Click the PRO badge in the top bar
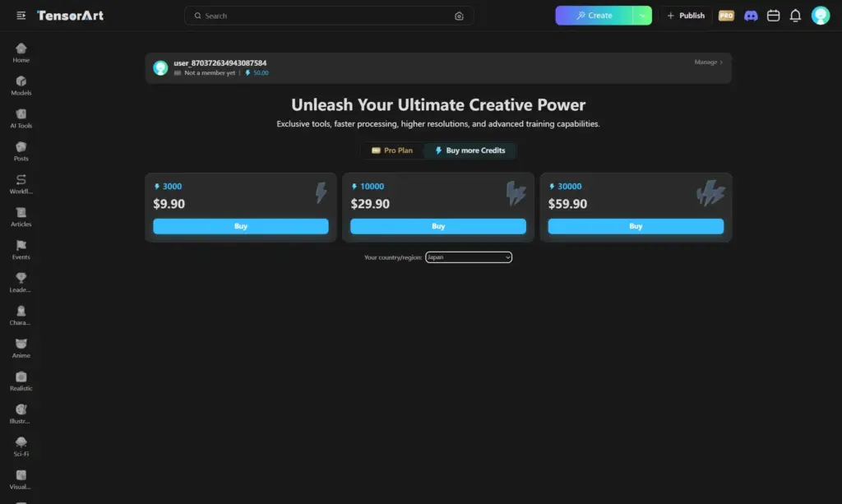This screenshot has width=842, height=504. tap(726, 15)
